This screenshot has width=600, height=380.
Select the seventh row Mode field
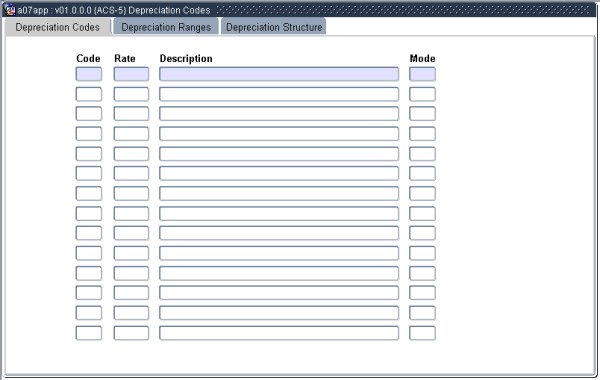pos(422,193)
